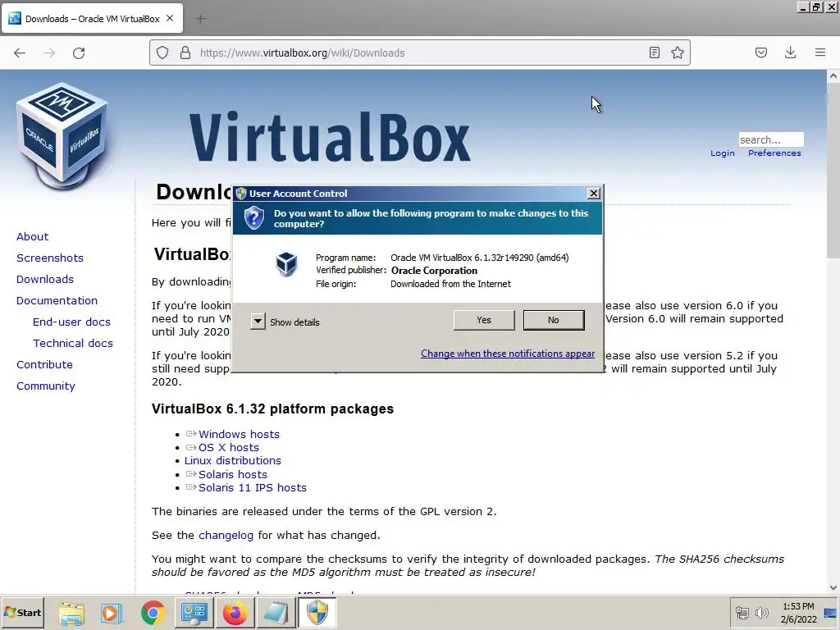Click Change when these notifications appear
This screenshot has width=840, height=630.
pyautogui.click(x=507, y=354)
